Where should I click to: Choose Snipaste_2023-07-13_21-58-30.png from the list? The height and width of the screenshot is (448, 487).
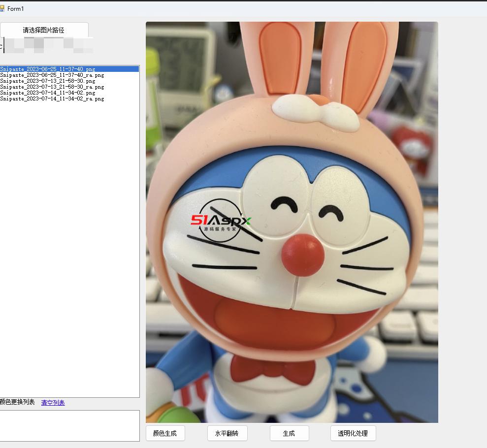pyautogui.click(x=48, y=81)
